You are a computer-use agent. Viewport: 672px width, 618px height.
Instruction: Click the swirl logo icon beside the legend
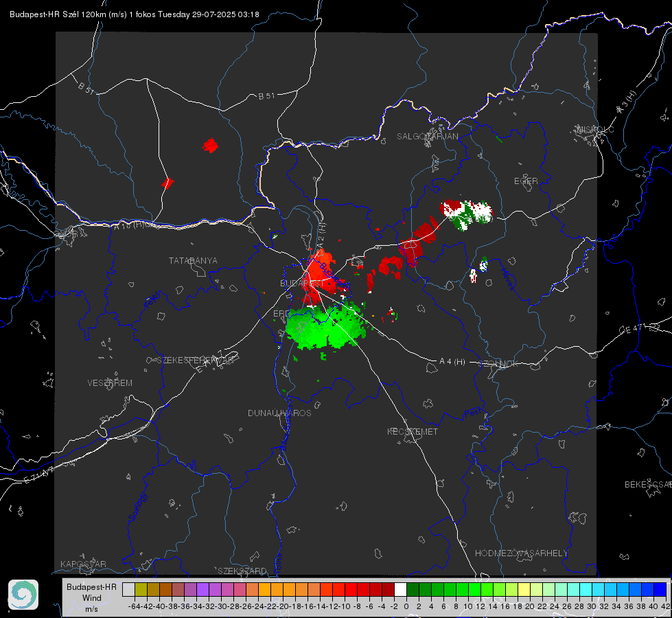coord(23,595)
